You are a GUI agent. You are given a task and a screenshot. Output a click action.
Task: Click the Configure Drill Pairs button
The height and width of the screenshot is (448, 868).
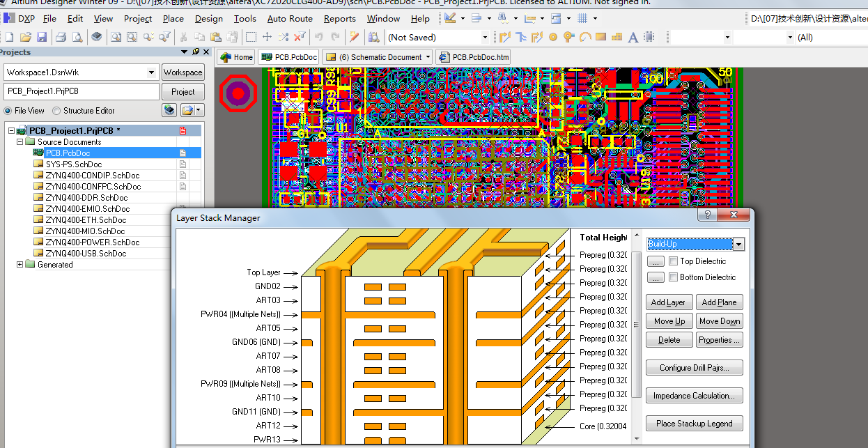coord(695,368)
